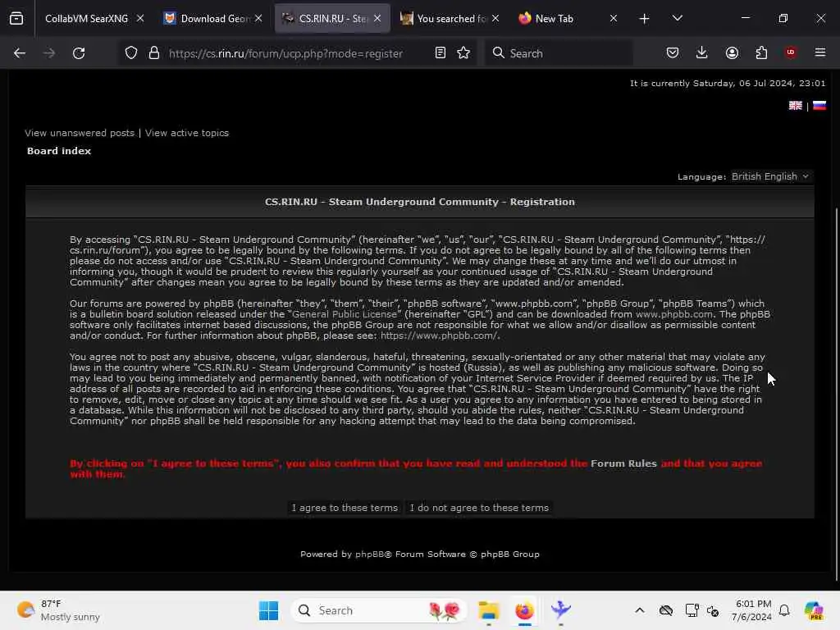
Task: Open View active topics link
Action: click(x=187, y=133)
